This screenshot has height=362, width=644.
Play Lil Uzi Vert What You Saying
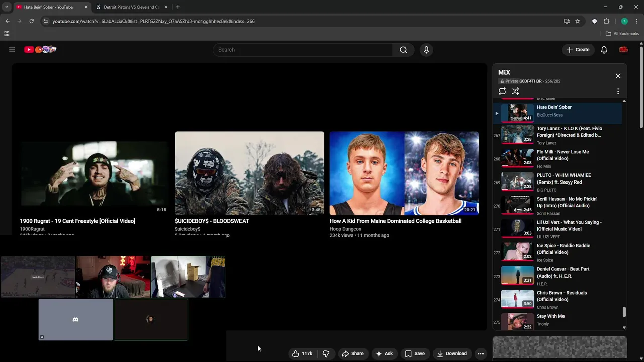coord(557,229)
